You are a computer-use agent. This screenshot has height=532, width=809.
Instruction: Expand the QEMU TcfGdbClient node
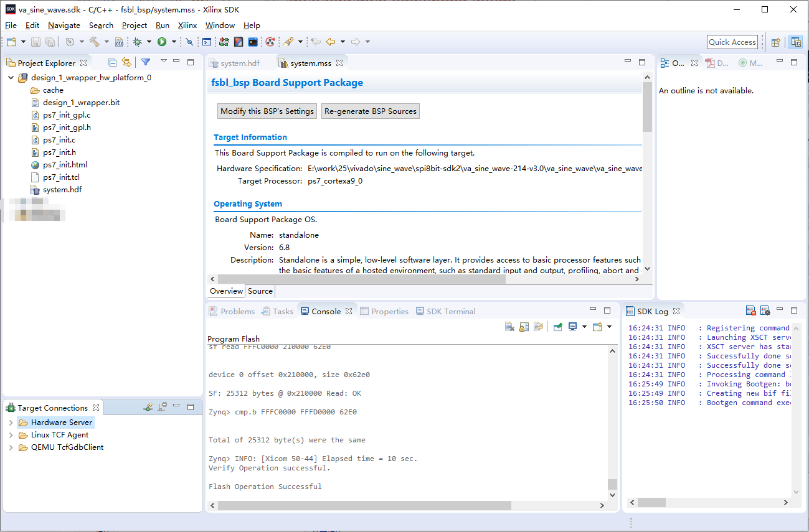pyautogui.click(x=11, y=447)
